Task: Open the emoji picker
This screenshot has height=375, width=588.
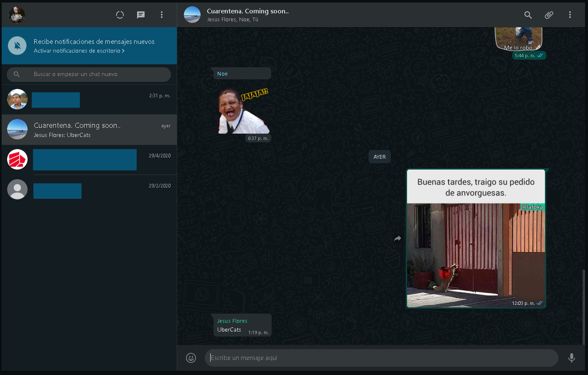Action: [x=191, y=358]
